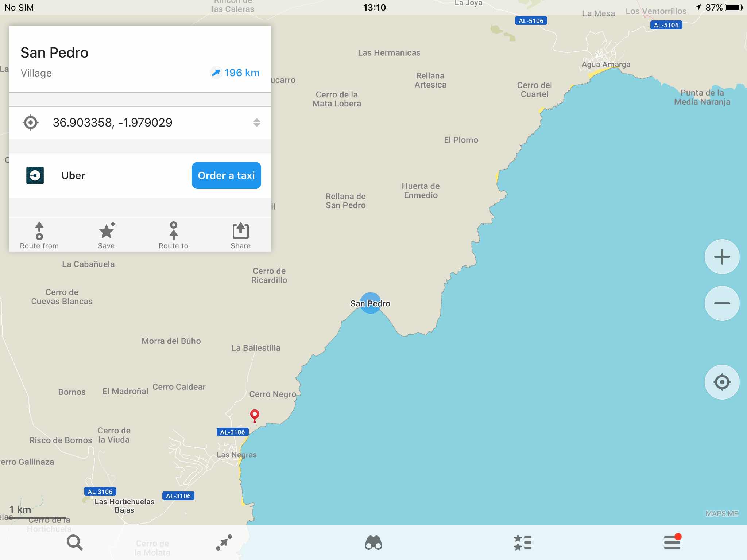
Task: Share the San Pedro location
Action: click(240, 235)
